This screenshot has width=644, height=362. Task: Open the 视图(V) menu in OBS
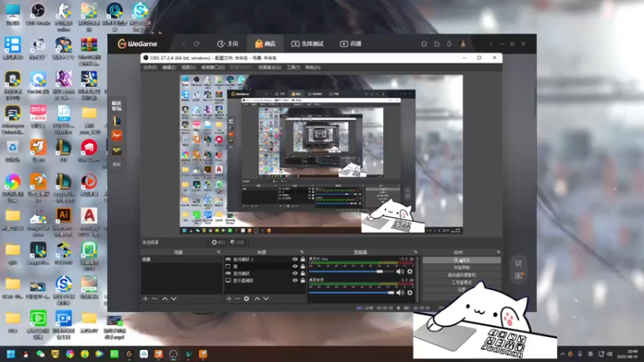188,68
